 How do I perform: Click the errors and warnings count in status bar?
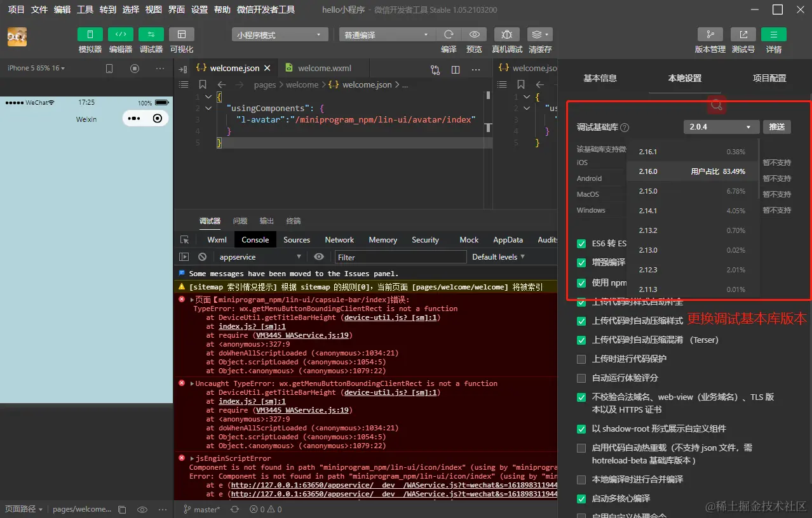pyautogui.click(x=266, y=509)
